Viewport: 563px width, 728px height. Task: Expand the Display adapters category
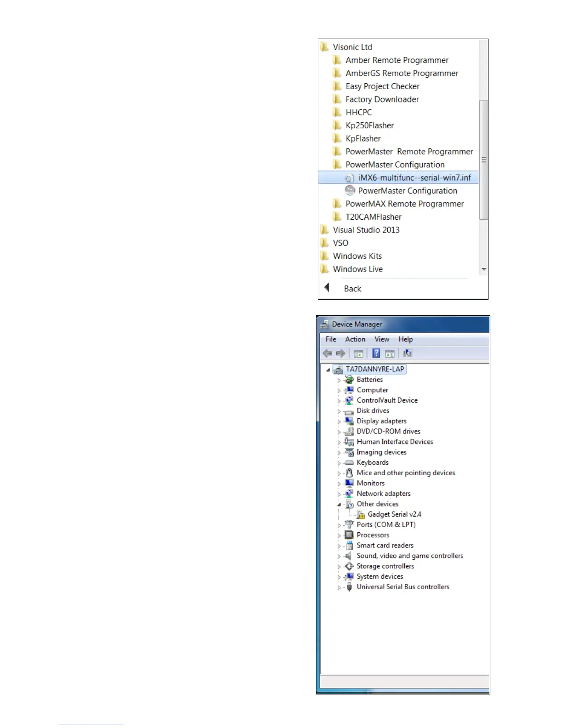pyautogui.click(x=339, y=422)
